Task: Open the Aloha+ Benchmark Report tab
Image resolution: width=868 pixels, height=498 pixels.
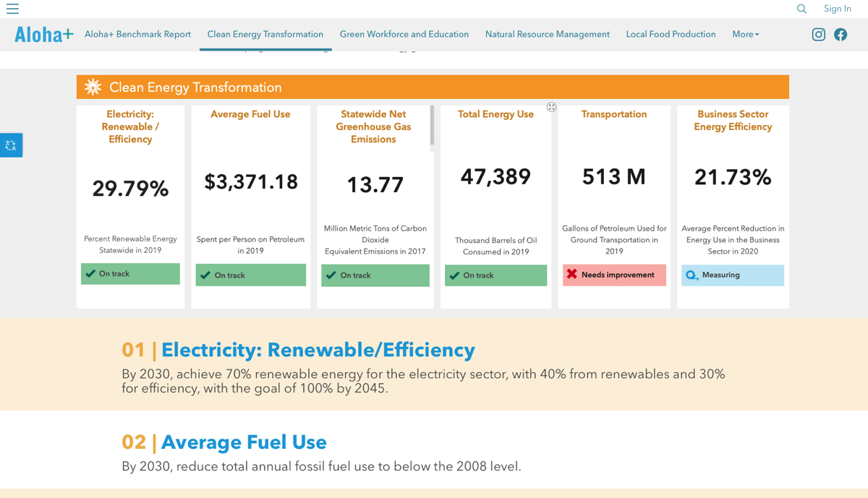Action: pyautogui.click(x=137, y=35)
